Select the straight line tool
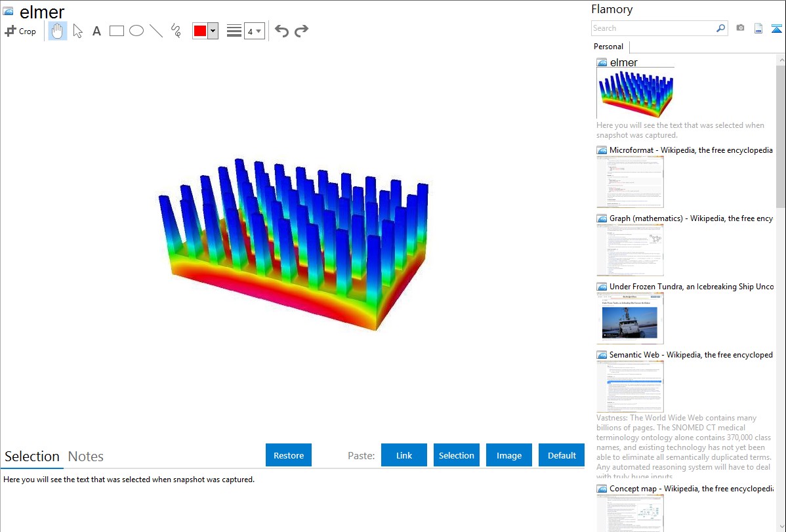The image size is (786, 532). coord(156,31)
